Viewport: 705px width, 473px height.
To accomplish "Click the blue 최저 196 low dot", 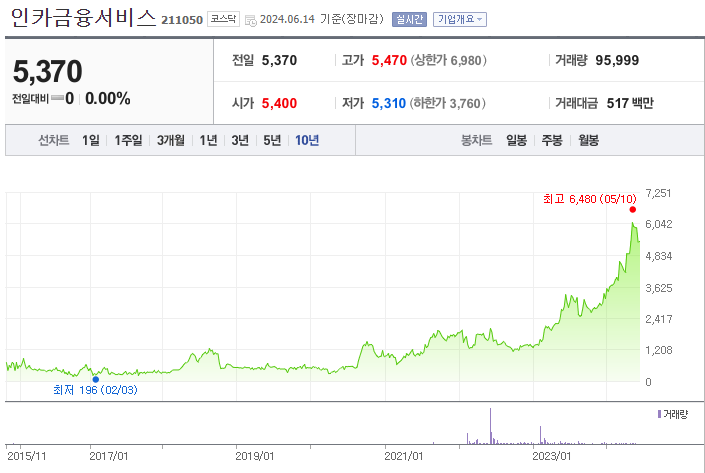I will (x=95, y=379).
